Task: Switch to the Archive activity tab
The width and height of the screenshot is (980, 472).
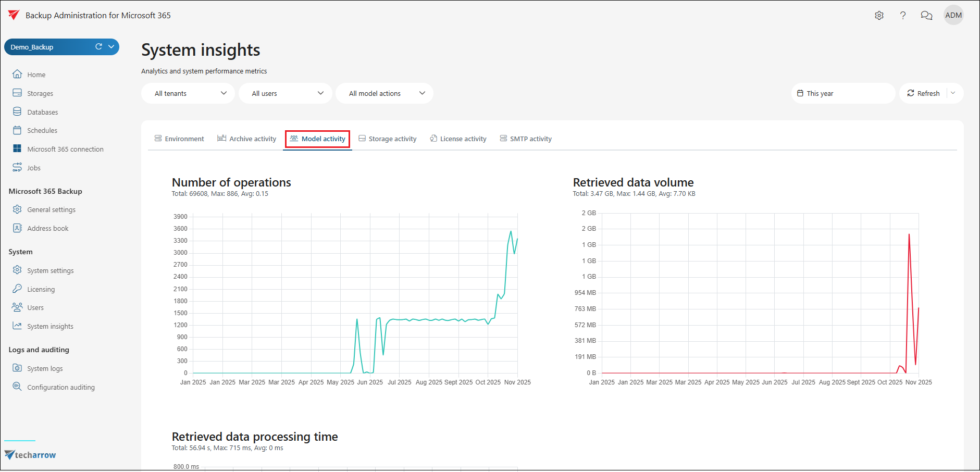Action: [x=247, y=139]
